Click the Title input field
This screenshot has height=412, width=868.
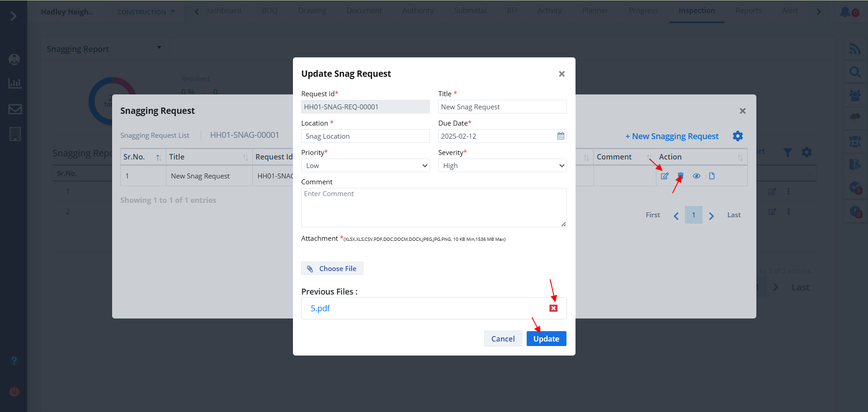tap(502, 107)
